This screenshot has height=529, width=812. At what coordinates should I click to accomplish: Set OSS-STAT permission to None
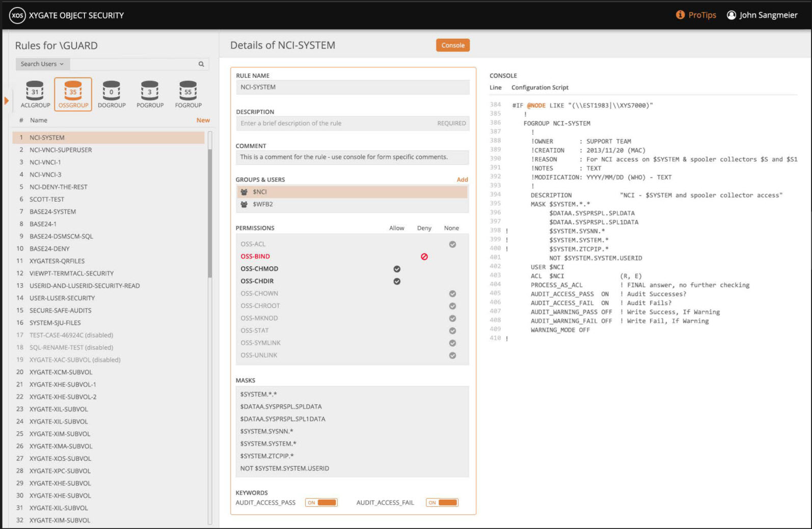click(452, 331)
